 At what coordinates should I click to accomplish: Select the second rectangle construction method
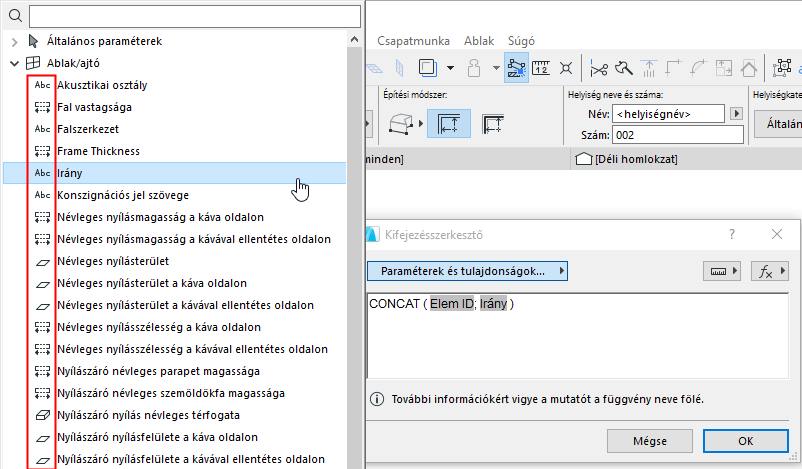[493, 124]
